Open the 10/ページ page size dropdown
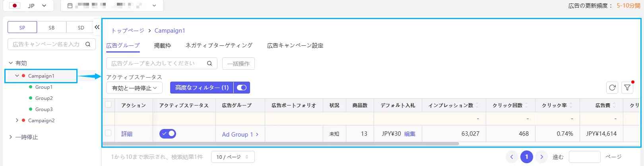Viewport: 644px width, 166px height. pos(233,157)
